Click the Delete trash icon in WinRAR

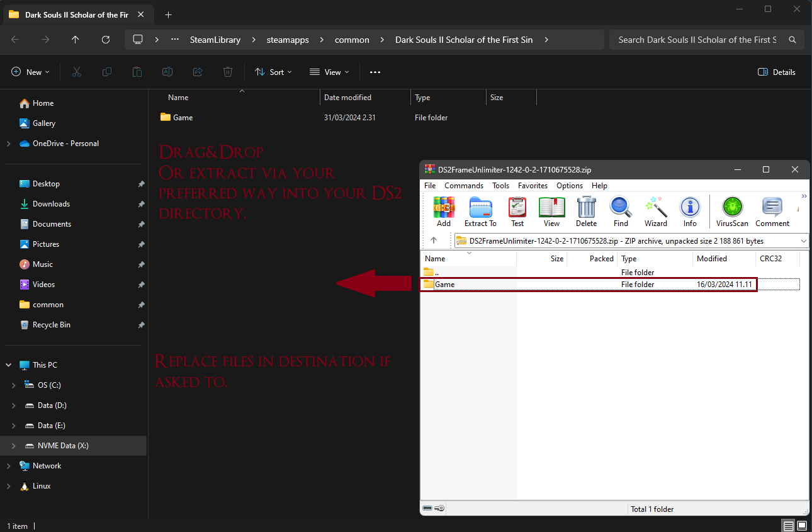point(586,207)
